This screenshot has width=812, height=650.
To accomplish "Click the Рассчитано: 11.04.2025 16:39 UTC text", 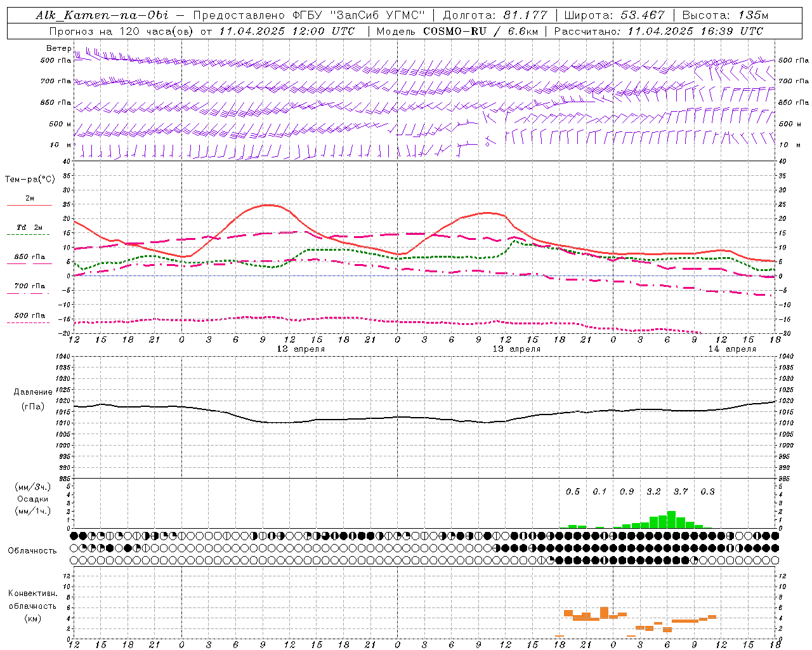I will pyautogui.click(x=658, y=31).
